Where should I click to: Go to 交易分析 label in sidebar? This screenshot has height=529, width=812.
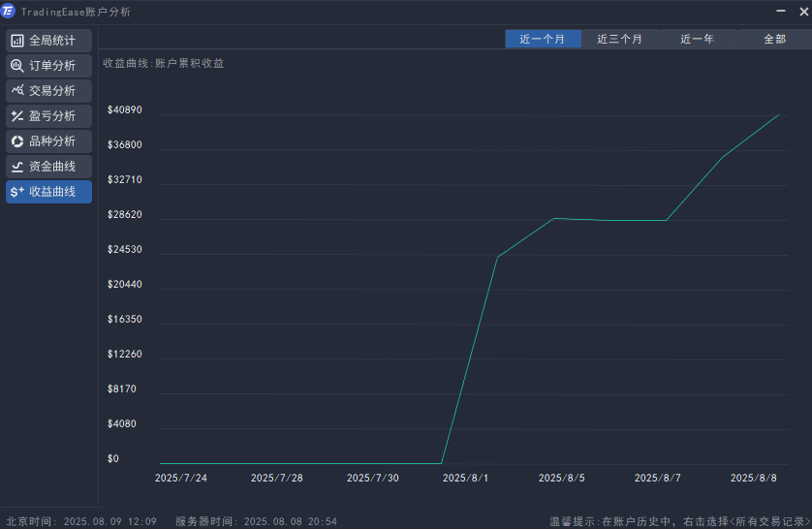52,91
